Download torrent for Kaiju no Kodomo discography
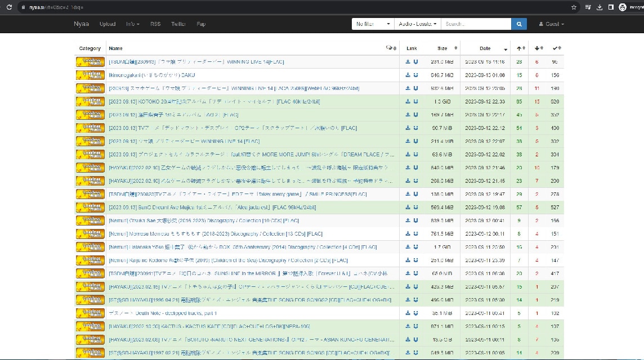Viewport: 644px width, 360px height. tap(408, 260)
